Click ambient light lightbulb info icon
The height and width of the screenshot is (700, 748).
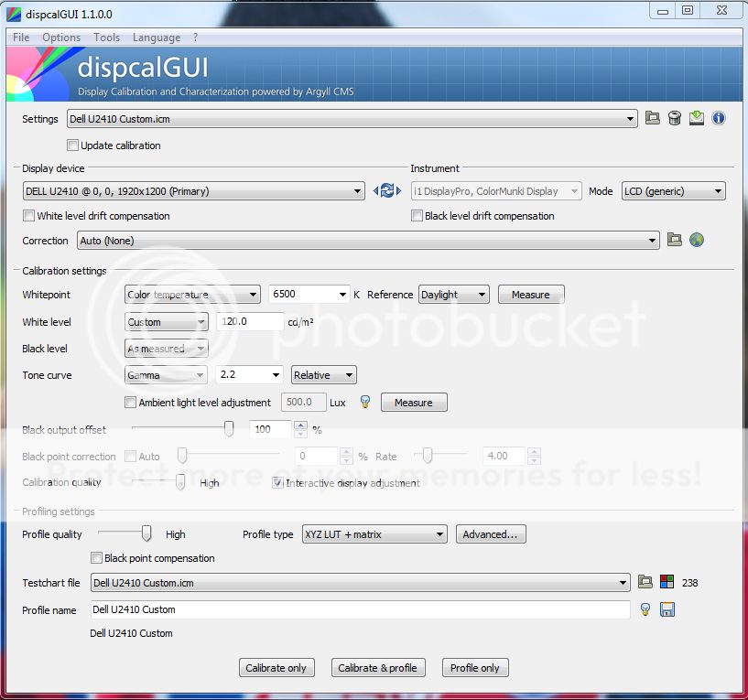[365, 402]
